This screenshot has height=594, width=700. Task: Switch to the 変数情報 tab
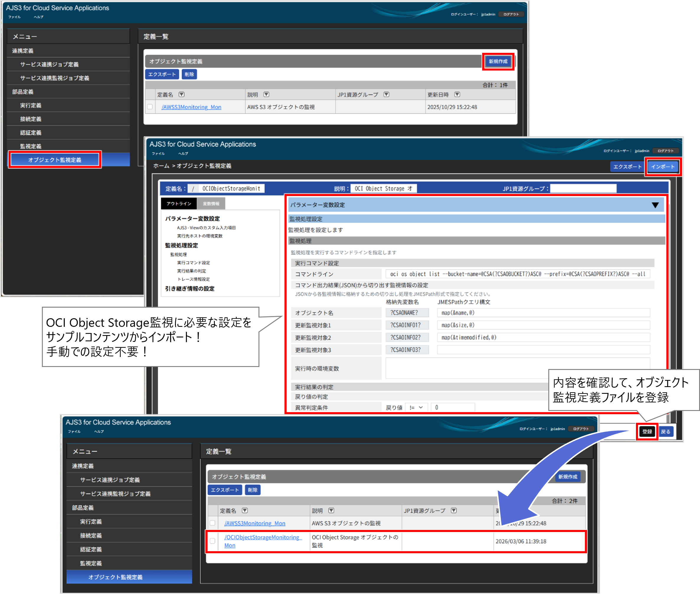click(211, 204)
